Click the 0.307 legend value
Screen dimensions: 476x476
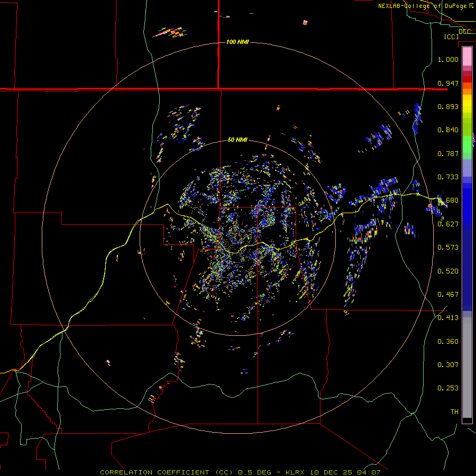(x=448, y=365)
